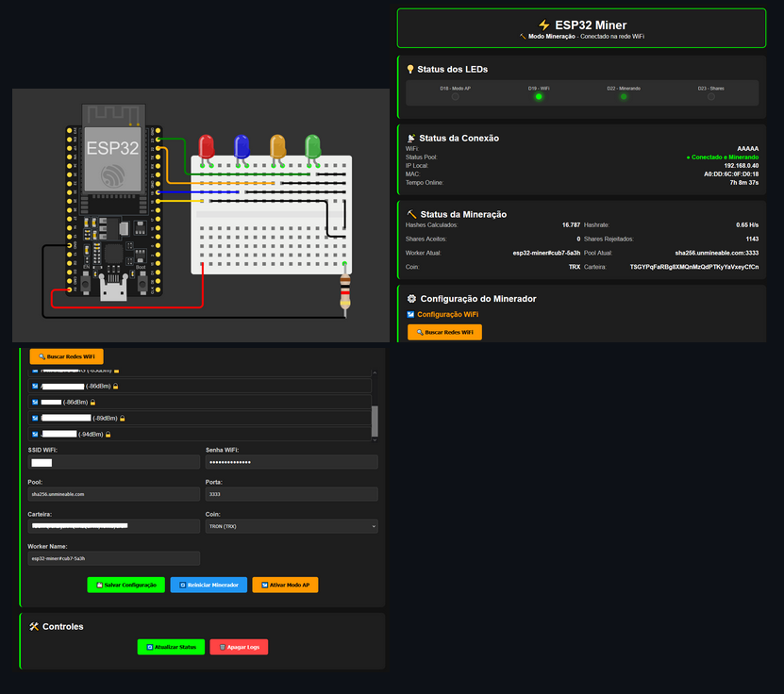Viewport: 784px width, 694px height.
Task: Click the blue LED on the breadboard
Action: tap(242, 146)
